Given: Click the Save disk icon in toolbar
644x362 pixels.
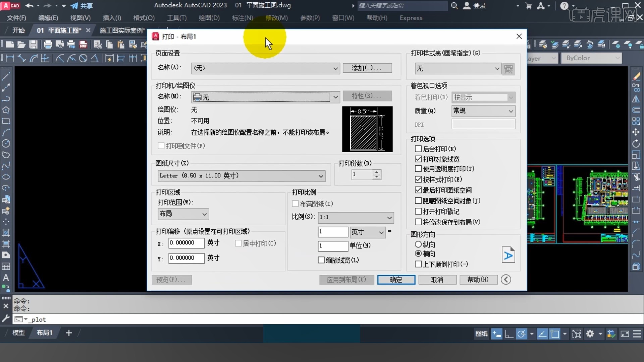Looking at the screenshot, I should [x=33, y=44].
